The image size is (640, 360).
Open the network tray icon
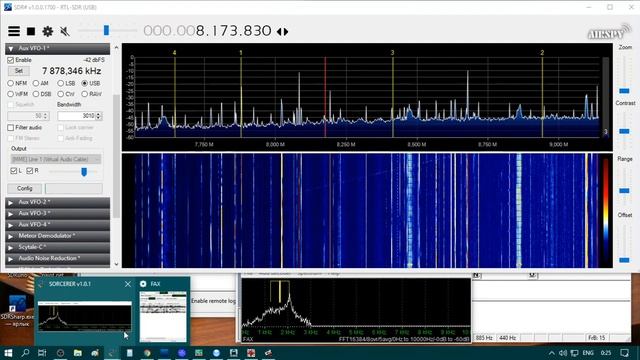click(x=574, y=353)
